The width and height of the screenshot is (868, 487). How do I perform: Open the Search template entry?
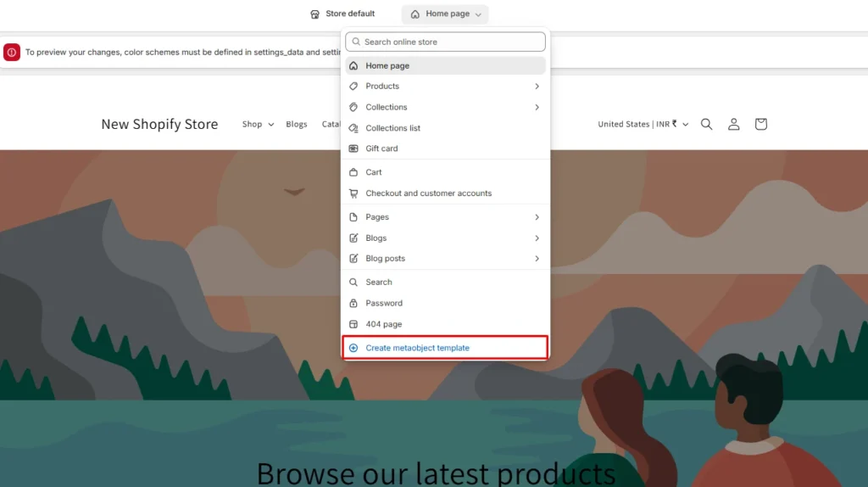(445, 283)
